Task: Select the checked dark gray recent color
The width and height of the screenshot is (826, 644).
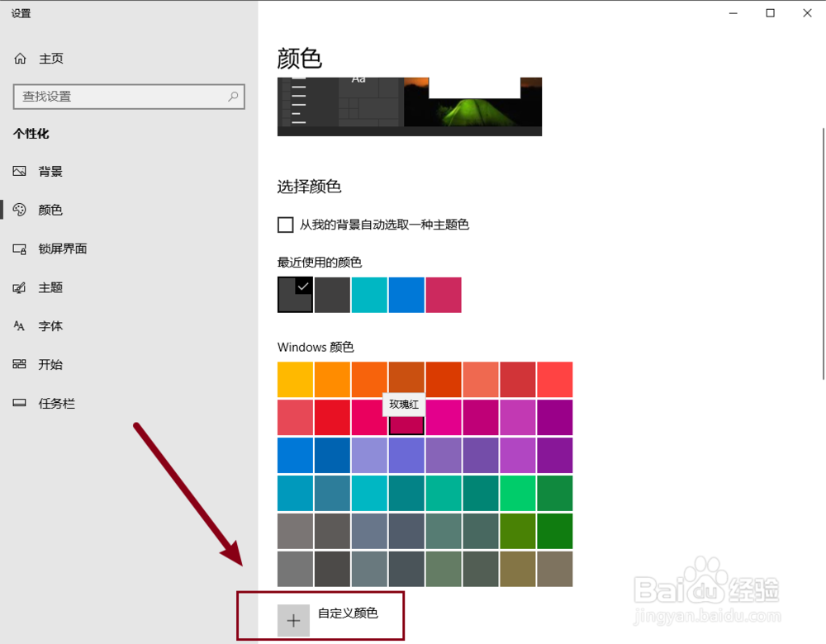Action: pyautogui.click(x=295, y=295)
